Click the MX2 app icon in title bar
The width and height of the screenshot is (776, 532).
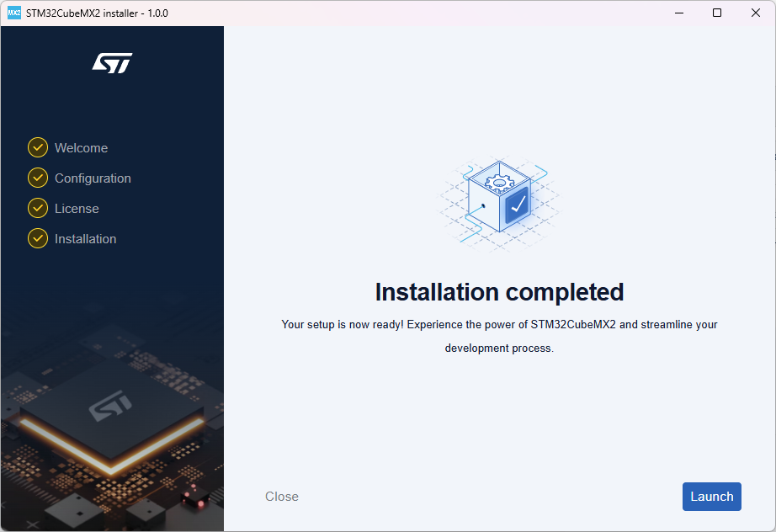[x=13, y=13]
